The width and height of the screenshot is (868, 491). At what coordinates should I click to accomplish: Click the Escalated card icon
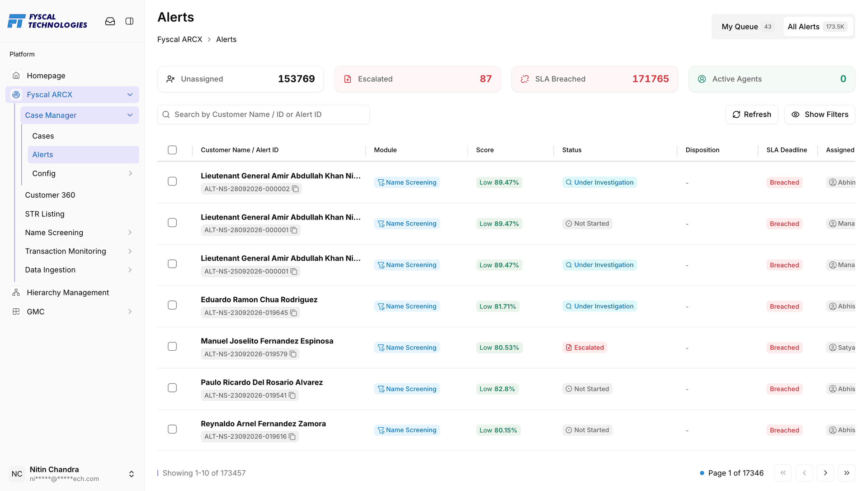click(x=348, y=79)
